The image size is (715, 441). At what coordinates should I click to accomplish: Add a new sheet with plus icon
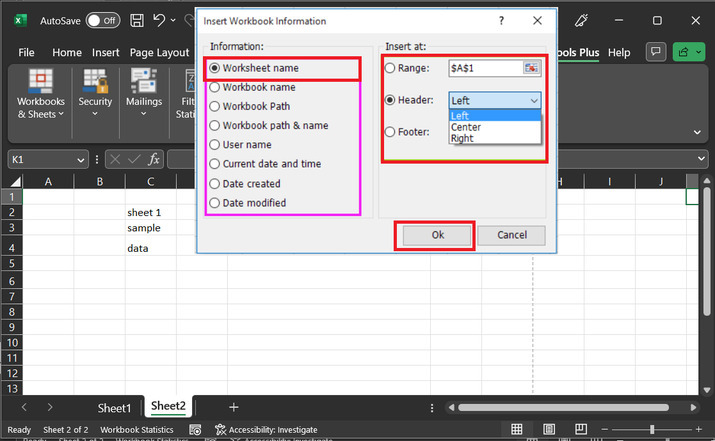(x=233, y=407)
